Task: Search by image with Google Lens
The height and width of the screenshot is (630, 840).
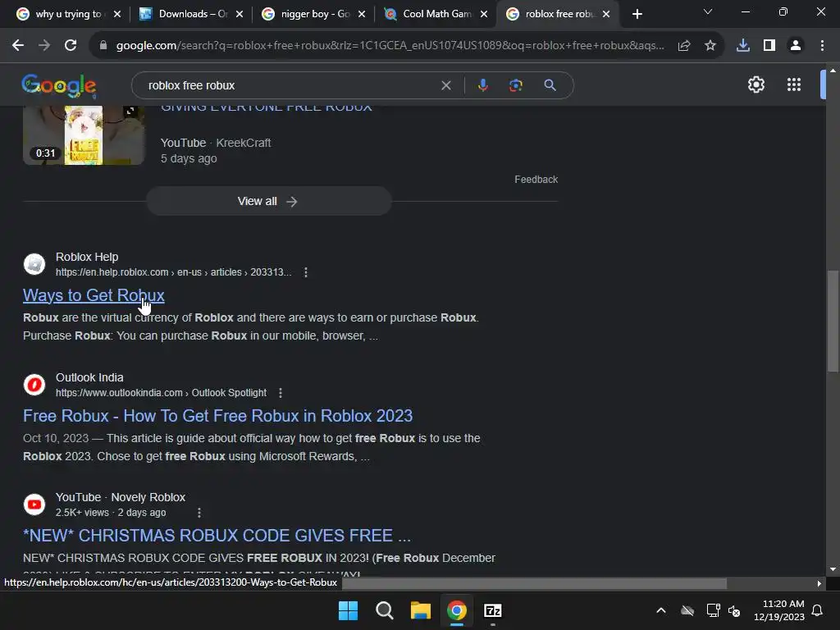Action: (x=515, y=85)
